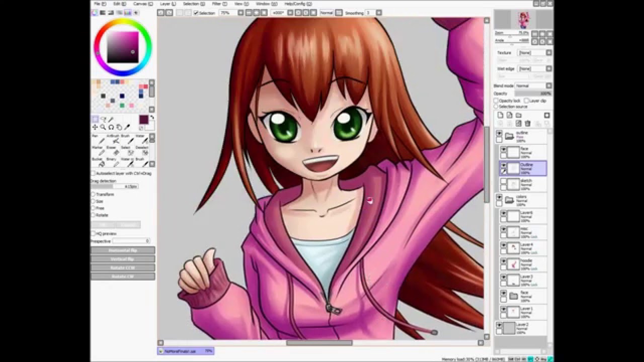Click the Redo arrow in toolbar

point(170,13)
